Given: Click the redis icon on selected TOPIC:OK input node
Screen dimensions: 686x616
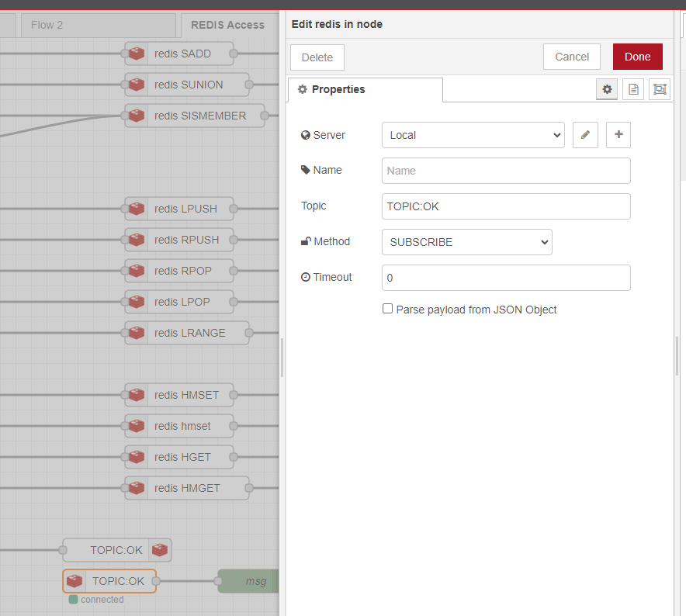Looking at the screenshot, I should (x=74, y=581).
